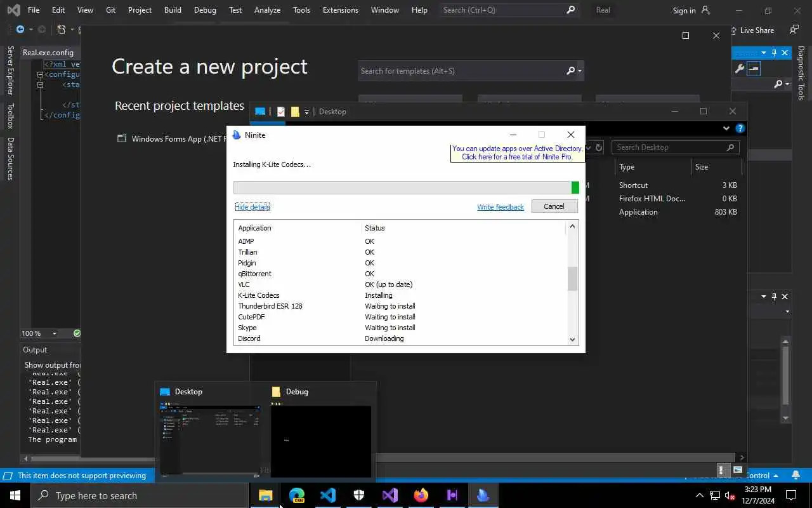This screenshot has height=508, width=812.
Task: Open the Analyze menu
Action: [267, 10]
